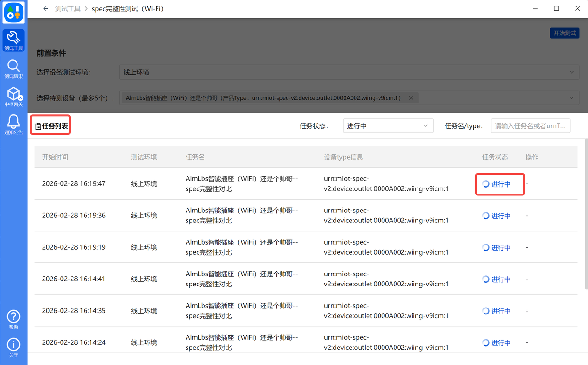
Task: Open the 任务状态 进行中 dropdown
Action: (388, 126)
